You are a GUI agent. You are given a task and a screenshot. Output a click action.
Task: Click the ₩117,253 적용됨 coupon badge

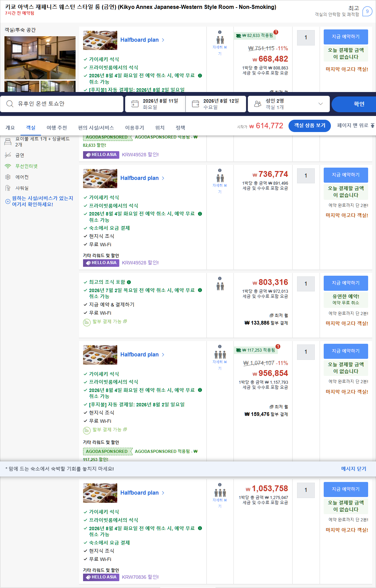click(256, 350)
